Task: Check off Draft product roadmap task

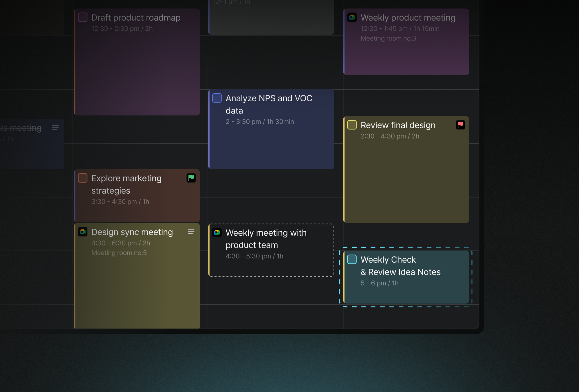Action: (83, 17)
